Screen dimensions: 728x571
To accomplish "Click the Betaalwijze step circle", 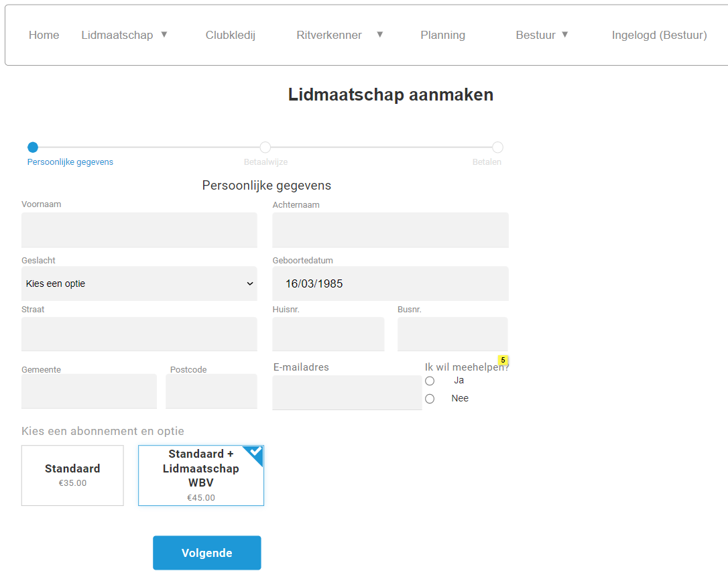I will tap(265, 147).
